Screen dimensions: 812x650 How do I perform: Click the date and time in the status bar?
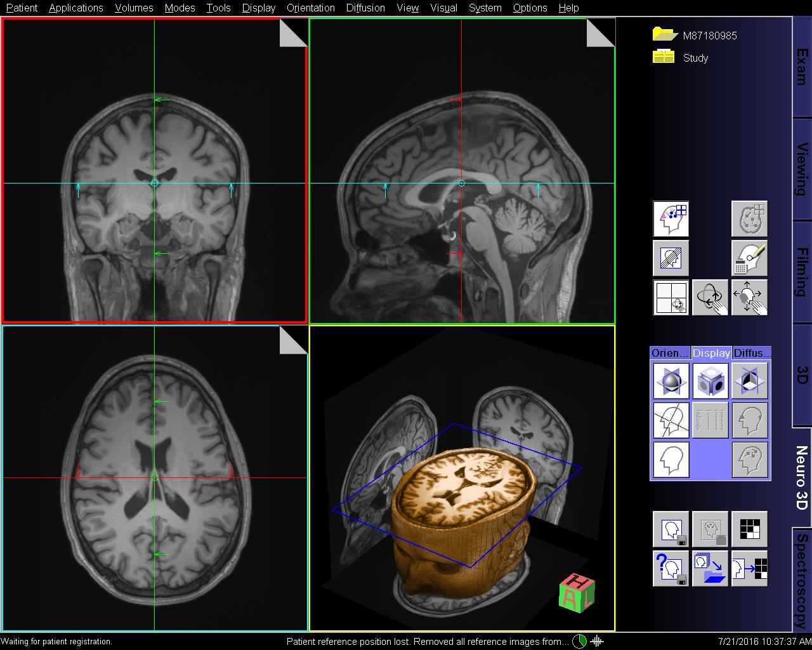(764, 642)
